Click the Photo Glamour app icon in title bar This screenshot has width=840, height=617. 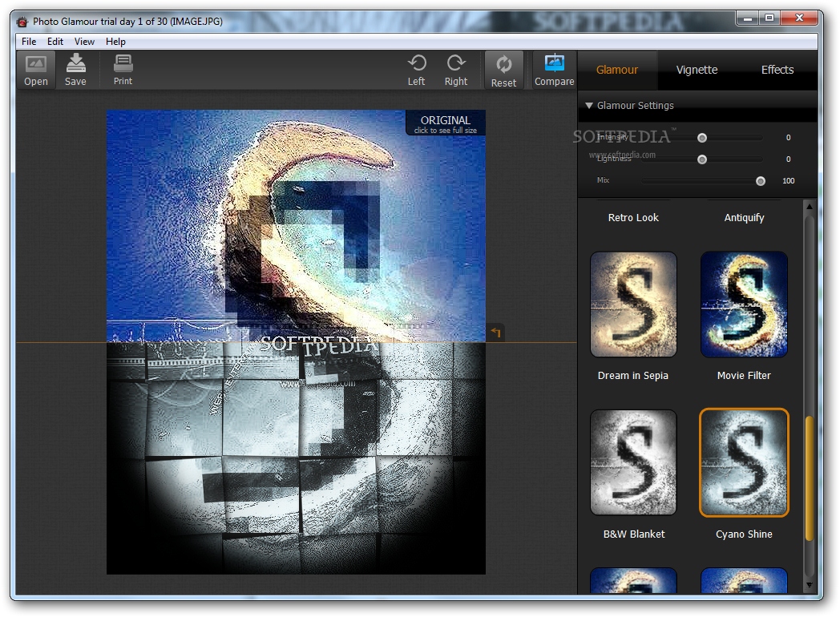pyautogui.click(x=22, y=22)
